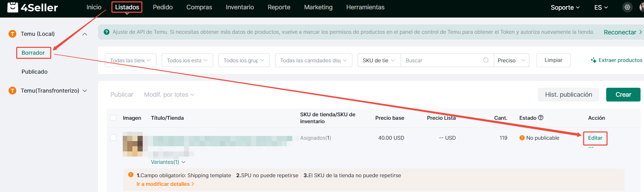Click the No publicable status text
Screen dimensions: 644x192
tap(543, 138)
